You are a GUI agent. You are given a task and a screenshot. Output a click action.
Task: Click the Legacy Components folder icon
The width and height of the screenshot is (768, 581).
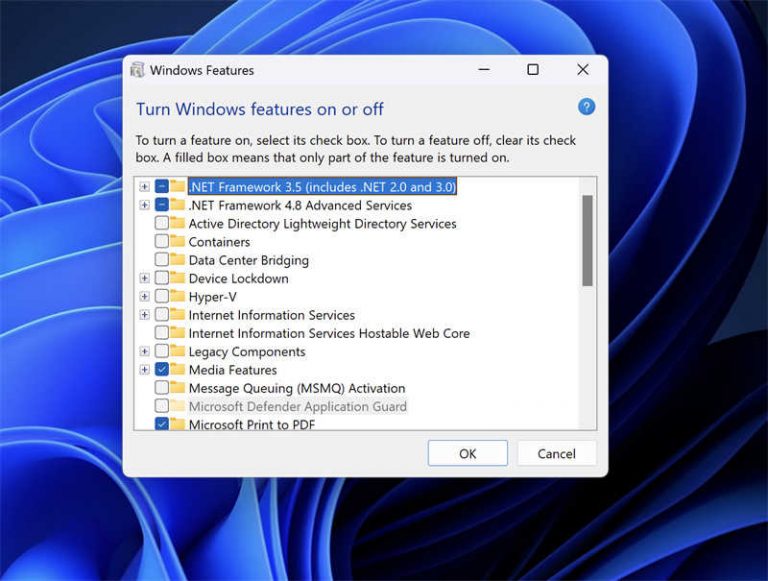coord(177,351)
